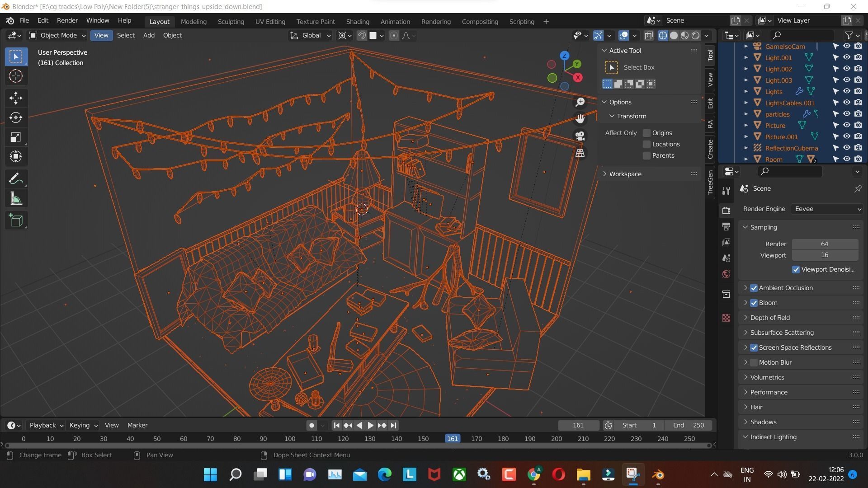Activate the Move tool

(16, 98)
